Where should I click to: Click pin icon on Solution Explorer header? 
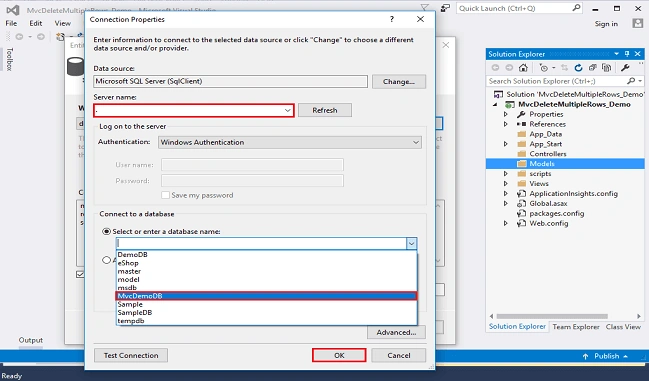627,54
